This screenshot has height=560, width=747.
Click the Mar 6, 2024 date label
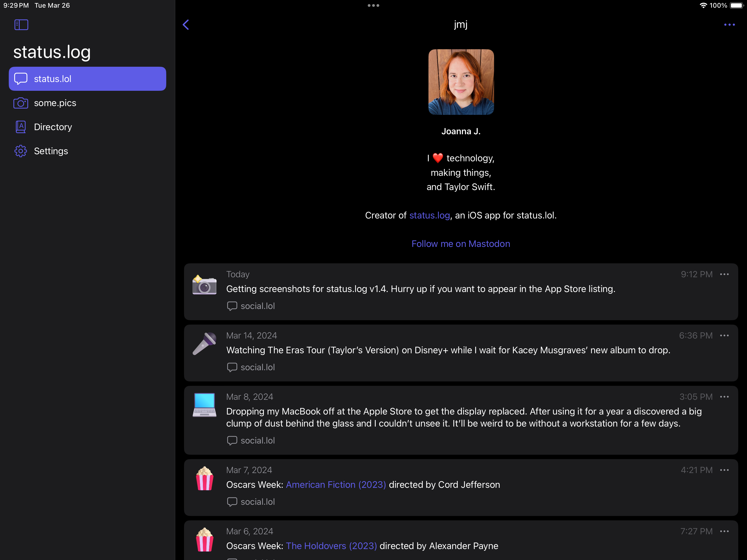(x=250, y=531)
